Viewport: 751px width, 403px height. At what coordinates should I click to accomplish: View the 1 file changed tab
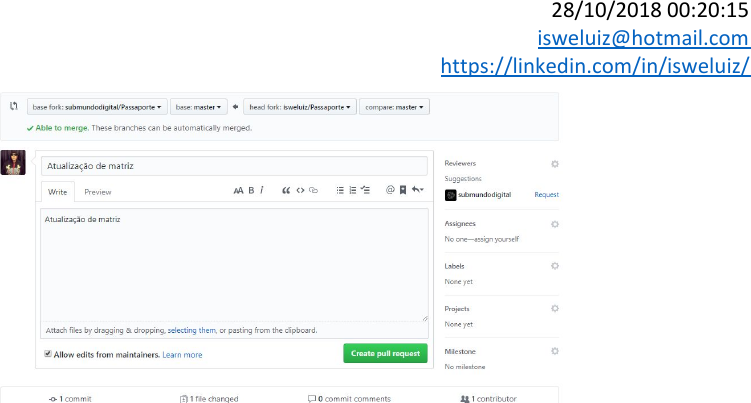pos(209,399)
